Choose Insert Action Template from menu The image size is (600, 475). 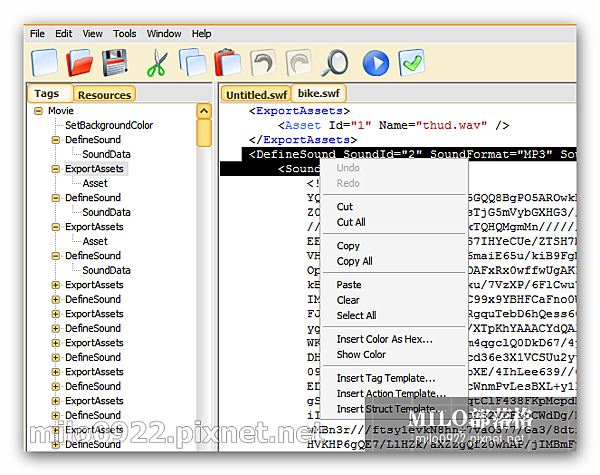pos(394,393)
